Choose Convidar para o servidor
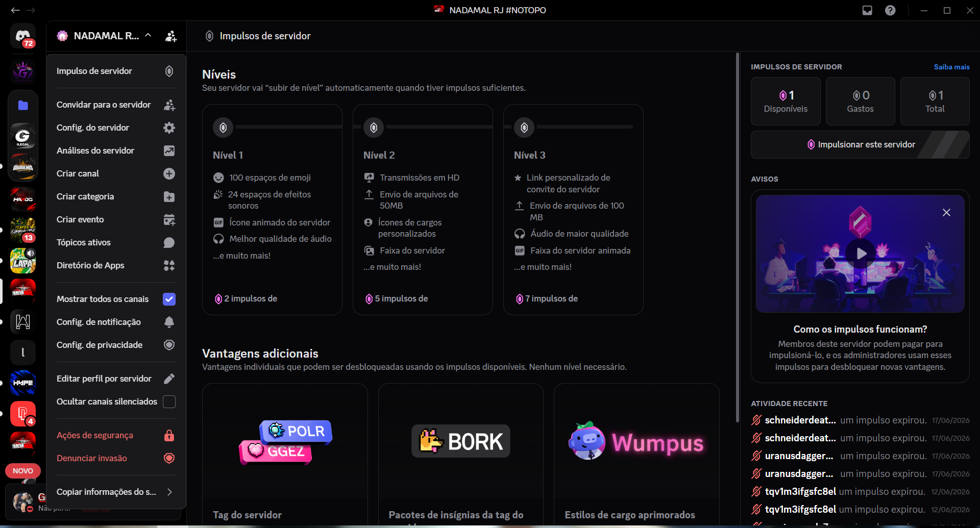This screenshot has height=528, width=980. (116, 105)
